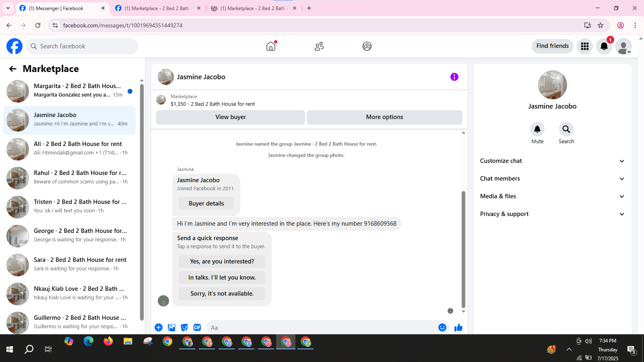
Task: Click the More options button
Action: pos(384,117)
